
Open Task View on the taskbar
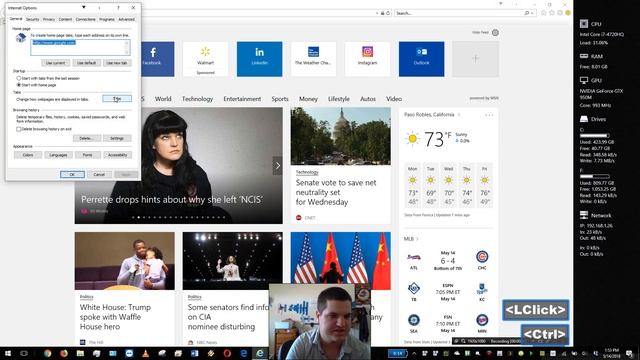pyautogui.click(x=24, y=353)
